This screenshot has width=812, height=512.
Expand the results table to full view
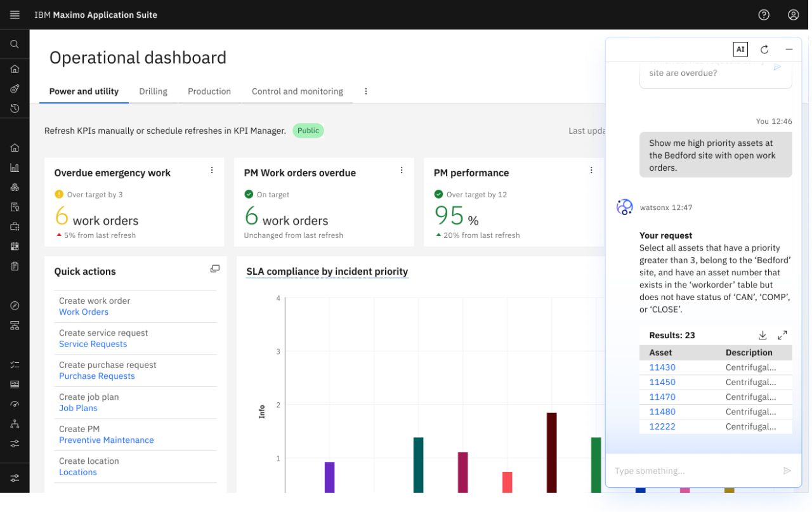782,335
